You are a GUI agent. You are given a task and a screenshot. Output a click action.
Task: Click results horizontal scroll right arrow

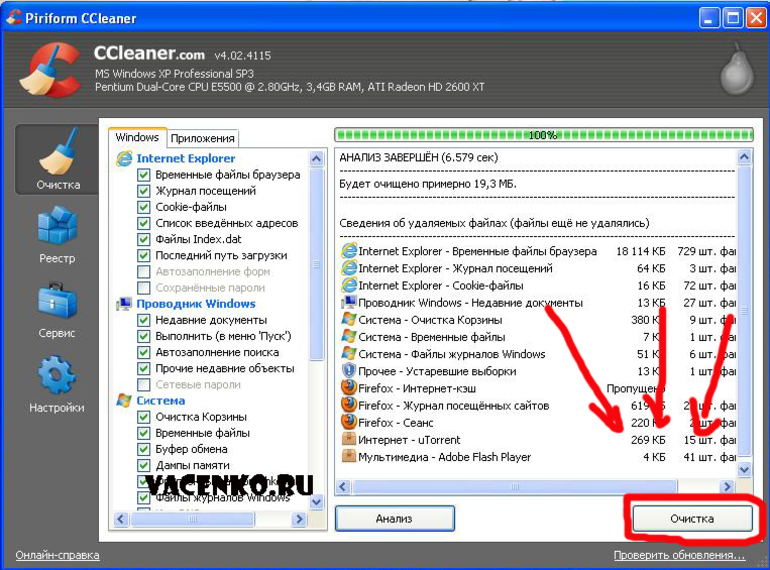(x=727, y=487)
